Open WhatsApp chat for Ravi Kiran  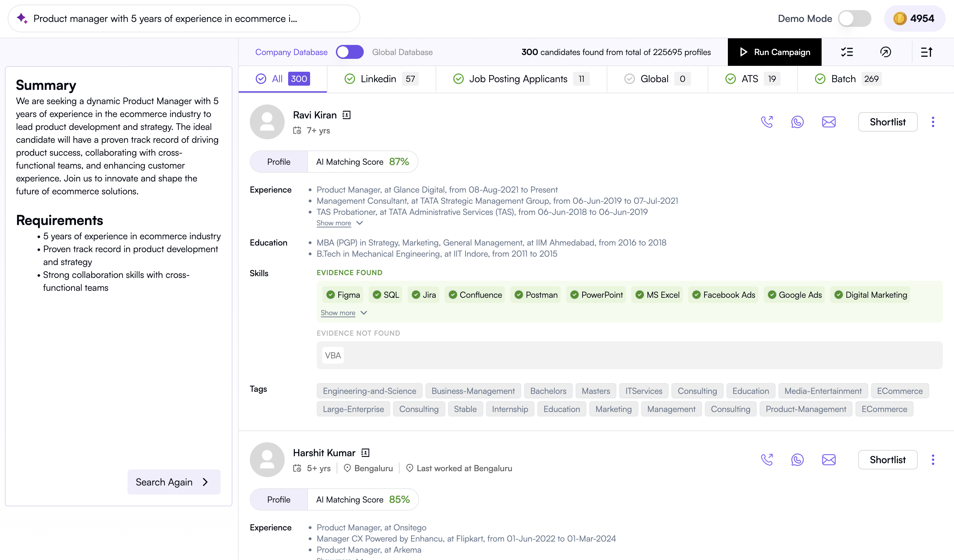click(x=797, y=122)
